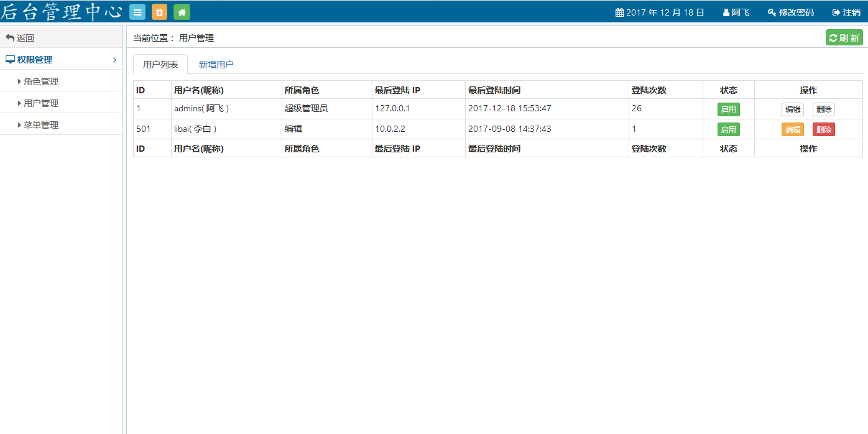Image resolution: width=868 pixels, height=434 pixels.
Task: Delete libai user with red 删除
Action: point(823,129)
